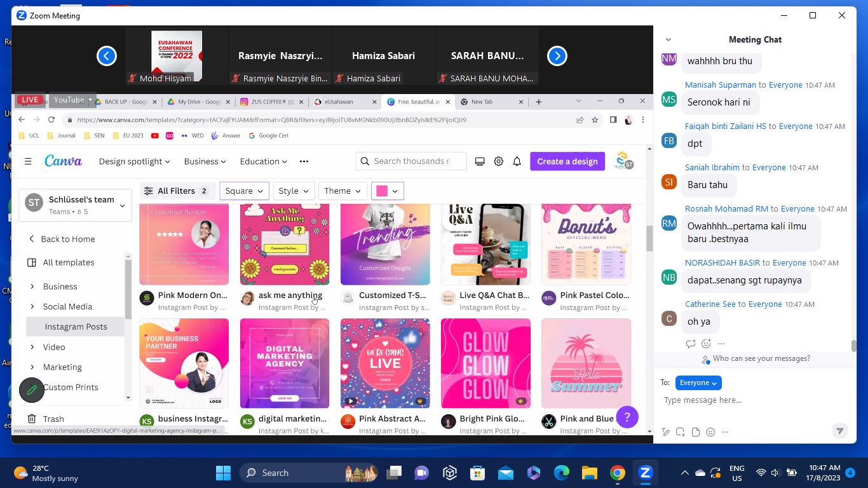Select Instagram Posts in the sidebar
Viewport: 868px width, 488px height.
pos(76,327)
